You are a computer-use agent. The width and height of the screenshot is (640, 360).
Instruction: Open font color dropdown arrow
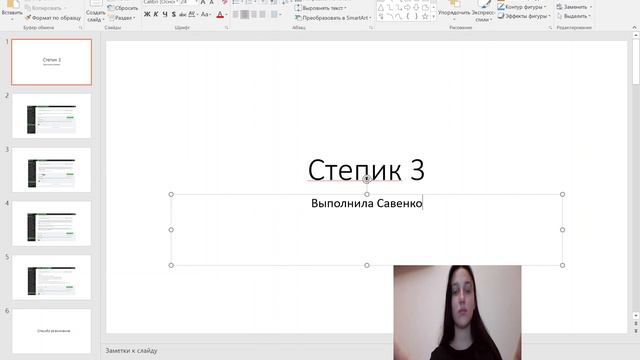pos(227,15)
